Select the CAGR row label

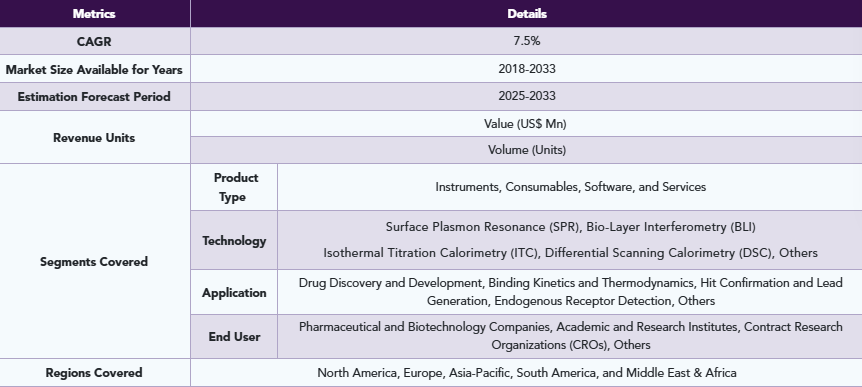pyautogui.click(x=94, y=41)
